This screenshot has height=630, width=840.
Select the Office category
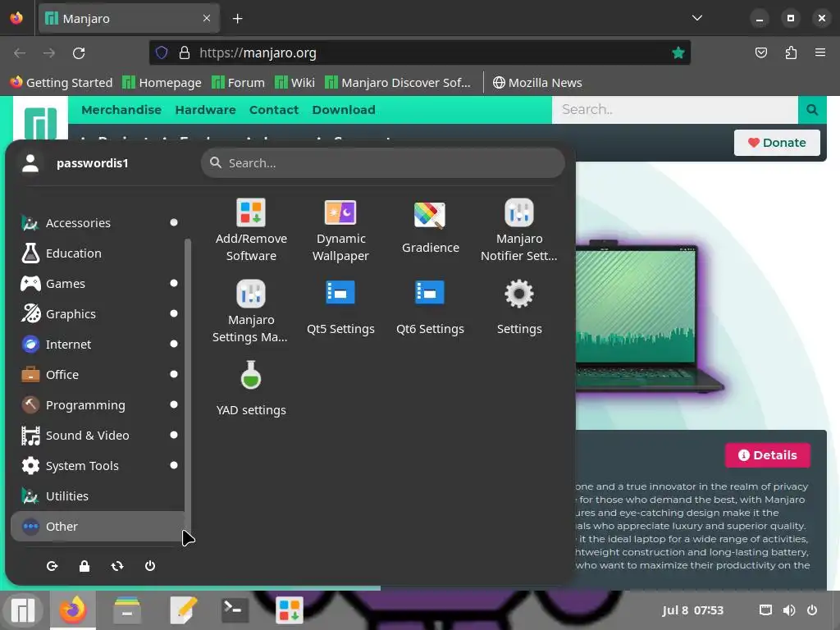98,374
